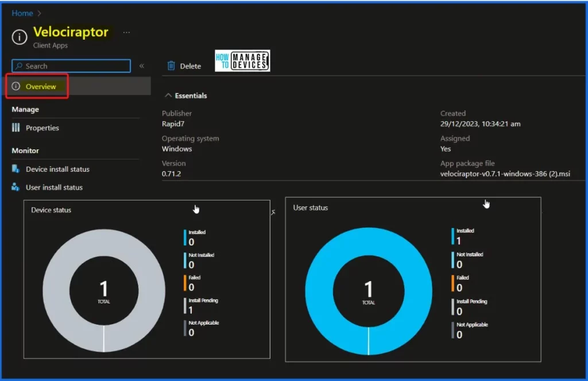Collapse the Essentials section chevron
Viewport: 588px width, 381px height.
(x=168, y=96)
